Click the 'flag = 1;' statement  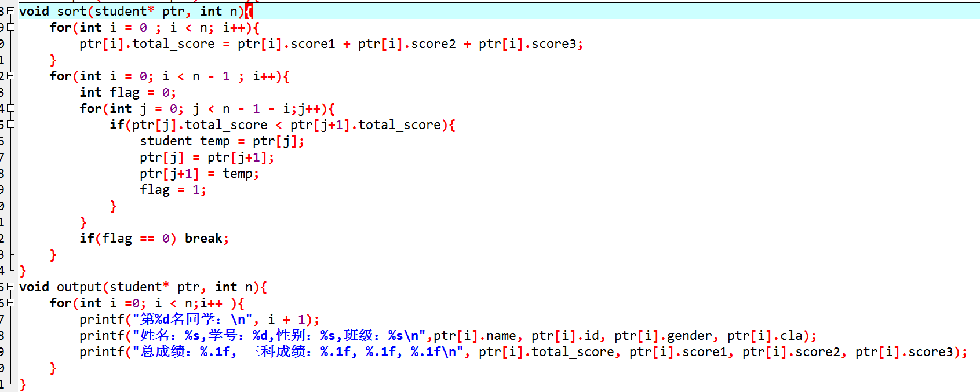point(173,189)
